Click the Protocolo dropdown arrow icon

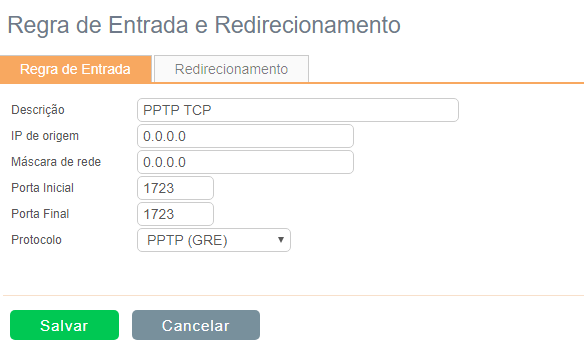click(x=281, y=240)
